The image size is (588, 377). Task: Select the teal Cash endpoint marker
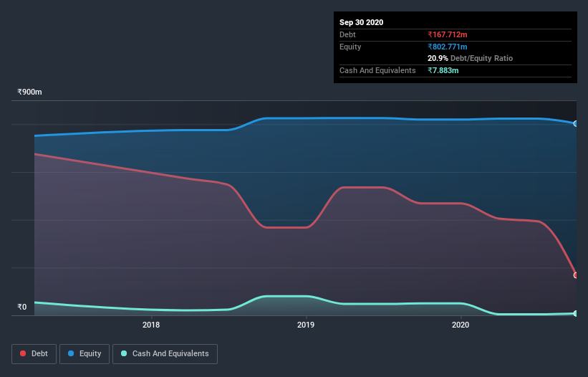click(576, 313)
